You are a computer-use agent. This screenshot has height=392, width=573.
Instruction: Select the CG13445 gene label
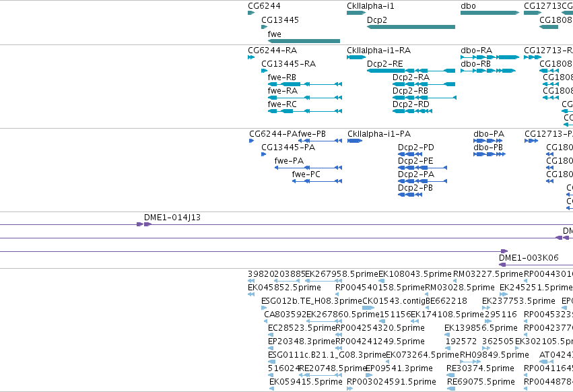point(280,20)
